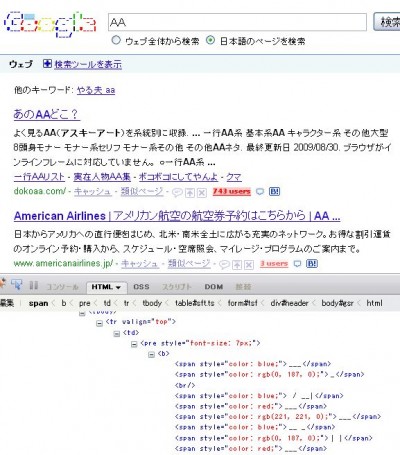Expand 検索ツールを表示 plus icon

pyautogui.click(x=47, y=63)
